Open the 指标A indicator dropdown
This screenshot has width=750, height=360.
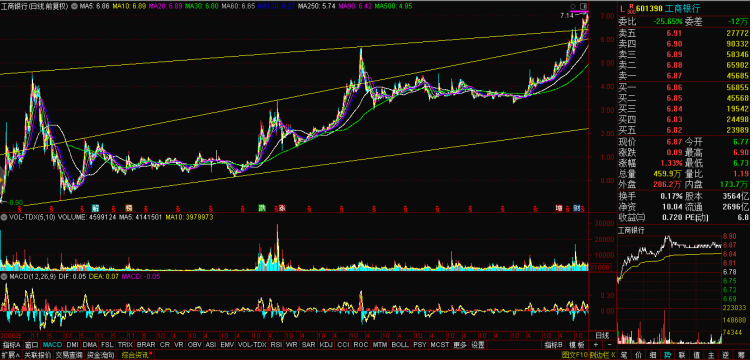tap(11, 345)
